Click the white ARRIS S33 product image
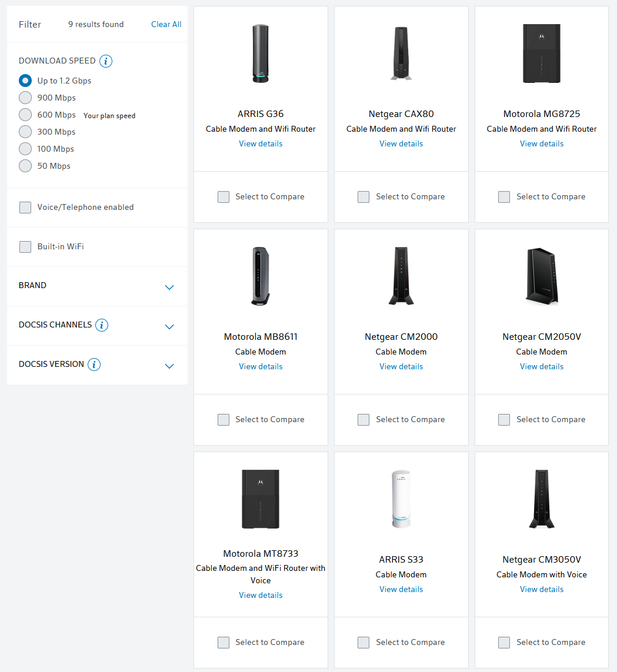The width and height of the screenshot is (617, 672). click(401, 499)
